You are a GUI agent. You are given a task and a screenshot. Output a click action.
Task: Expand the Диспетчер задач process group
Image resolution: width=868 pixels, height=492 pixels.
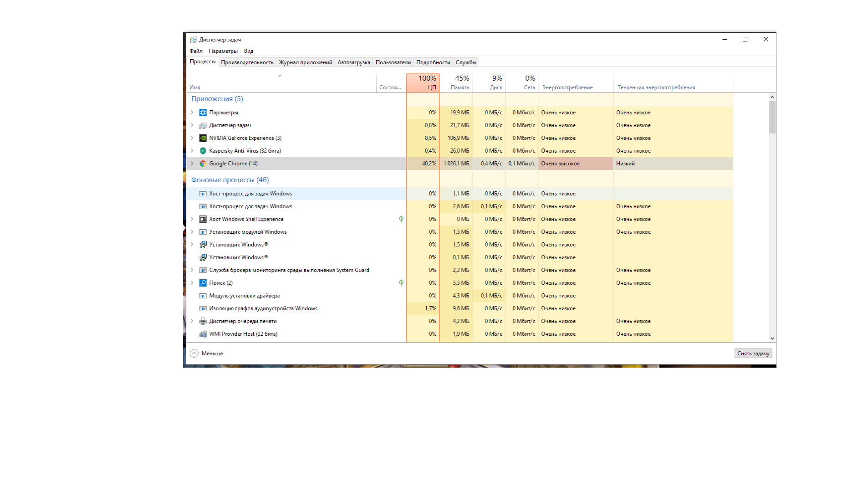192,125
